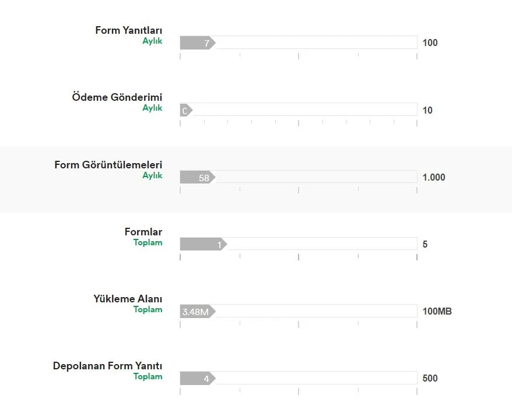Click the 100 limit next to Form Yanıtları

tap(429, 42)
